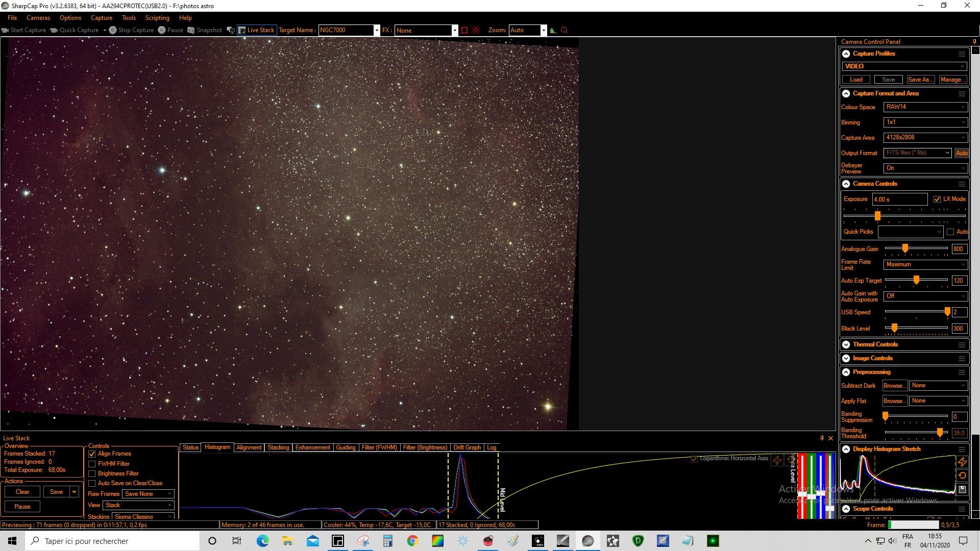
Task: Click the Exposure slider handle
Action: tap(877, 216)
